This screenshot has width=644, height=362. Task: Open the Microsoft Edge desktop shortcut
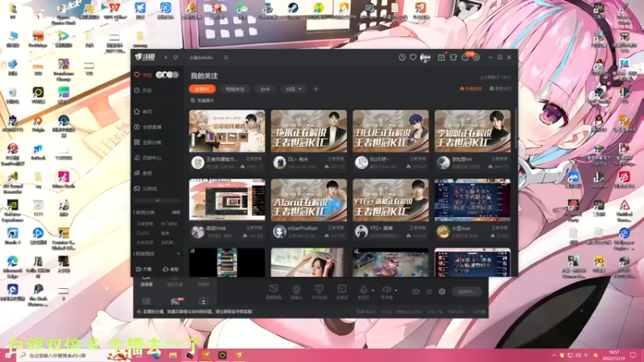[12, 268]
